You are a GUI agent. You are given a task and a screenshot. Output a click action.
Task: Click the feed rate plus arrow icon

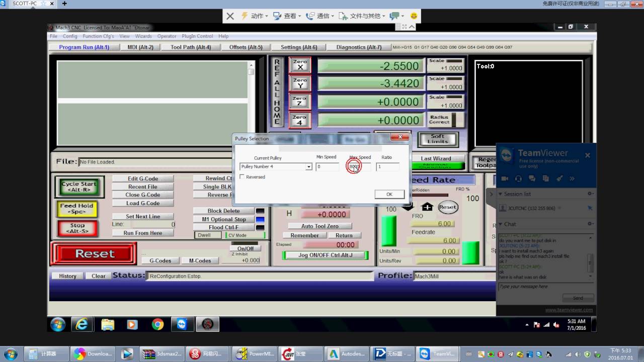(x=427, y=207)
